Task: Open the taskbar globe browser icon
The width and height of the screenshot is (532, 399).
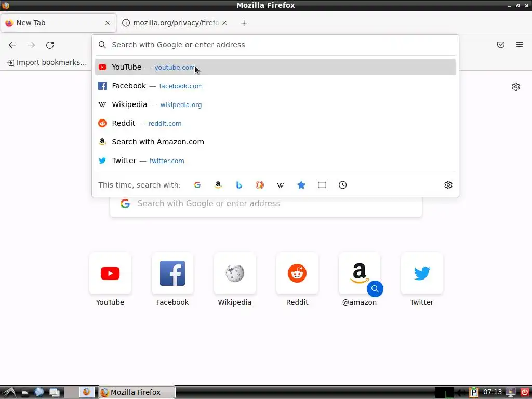Action: pyautogui.click(x=39, y=392)
